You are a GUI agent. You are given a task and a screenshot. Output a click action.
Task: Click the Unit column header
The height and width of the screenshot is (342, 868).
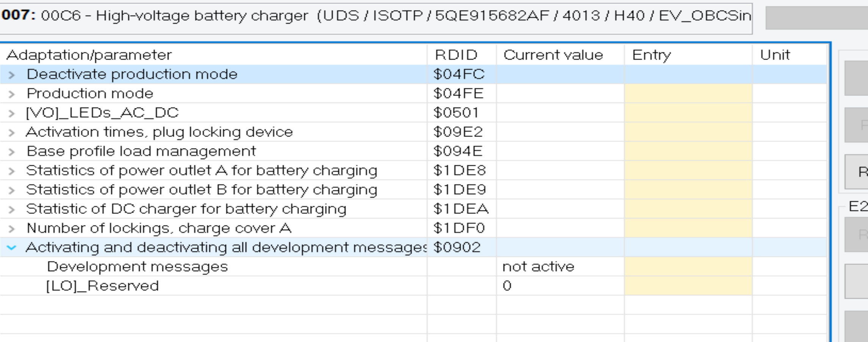(x=775, y=55)
